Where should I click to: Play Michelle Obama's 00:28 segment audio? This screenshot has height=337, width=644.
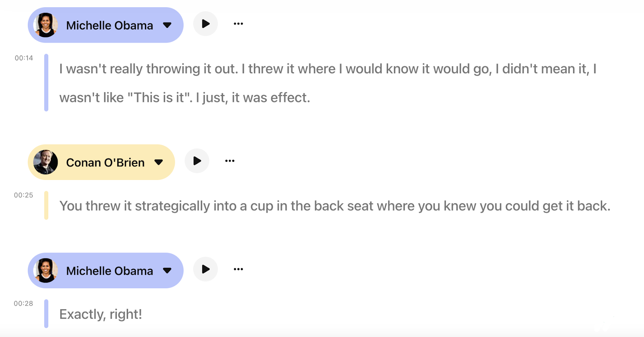pyautogui.click(x=205, y=269)
